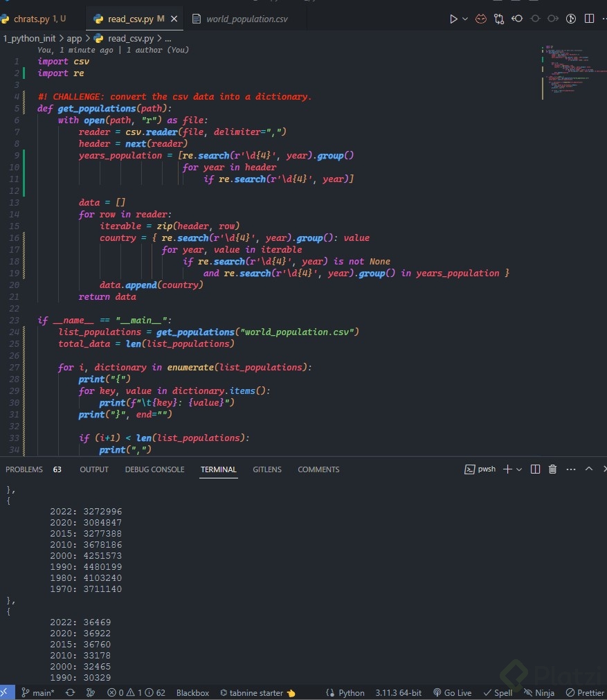Click the branch graph icon in status bar
This screenshot has height=700, width=607.
(91, 693)
